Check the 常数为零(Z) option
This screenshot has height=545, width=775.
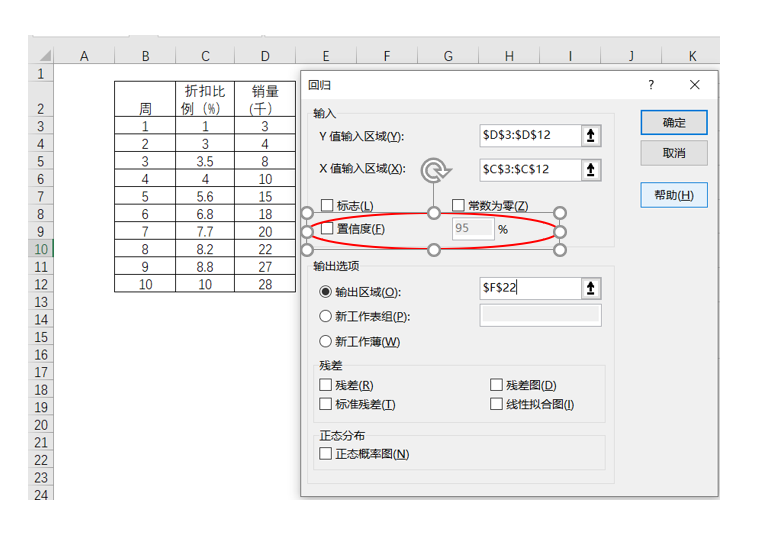459,206
